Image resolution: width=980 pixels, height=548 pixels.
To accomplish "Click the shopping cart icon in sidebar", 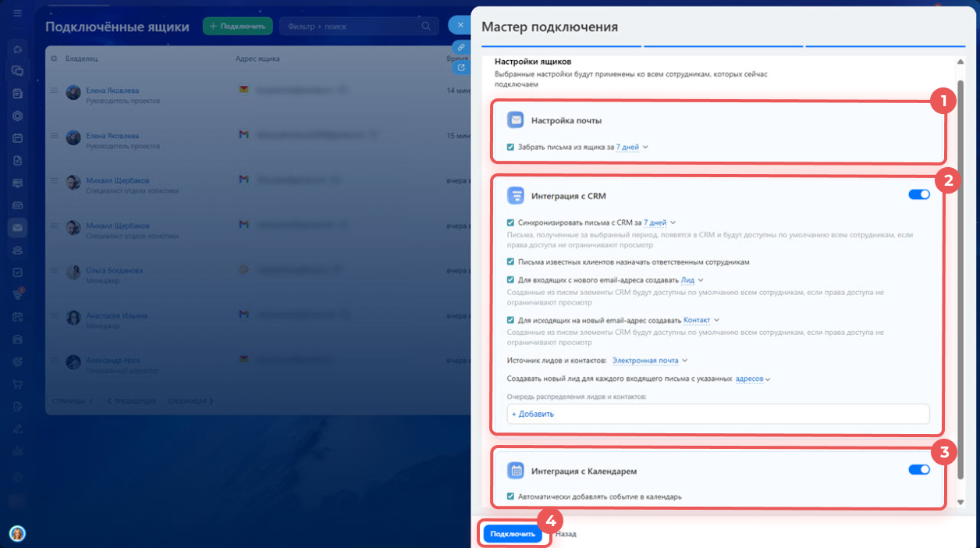I will [17, 383].
